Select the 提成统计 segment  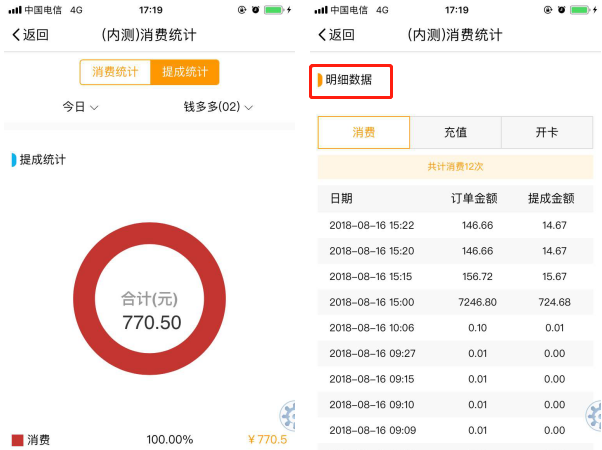point(184,72)
